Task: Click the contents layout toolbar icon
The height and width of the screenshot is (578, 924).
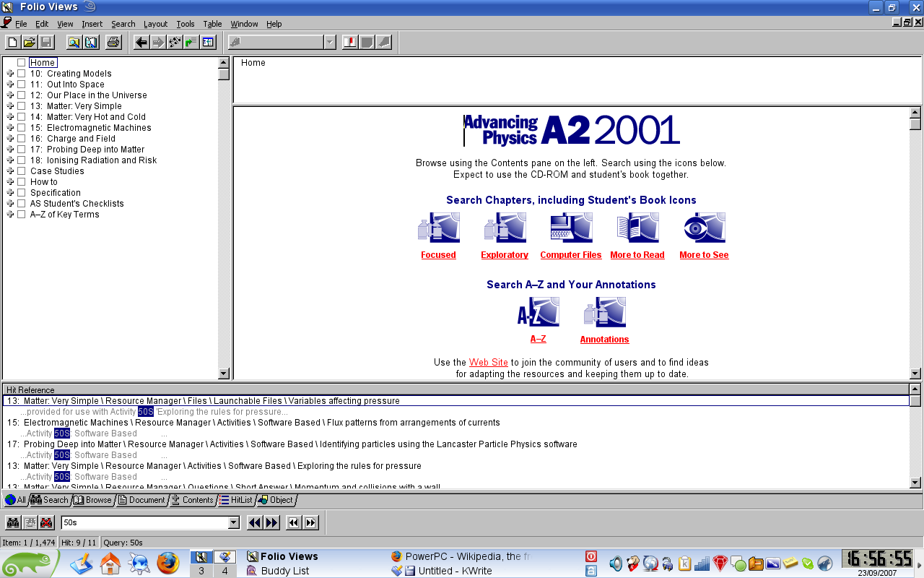Action: (208, 42)
